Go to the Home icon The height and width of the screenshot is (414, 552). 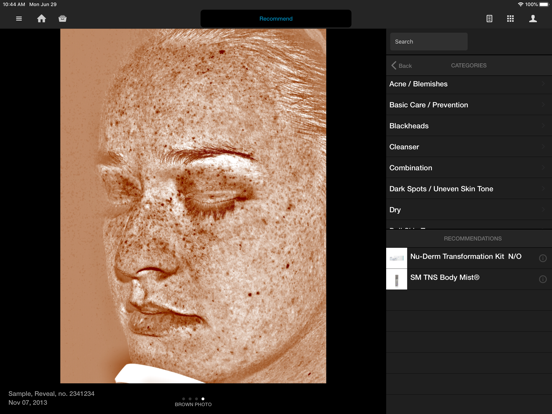tap(42, 19)
